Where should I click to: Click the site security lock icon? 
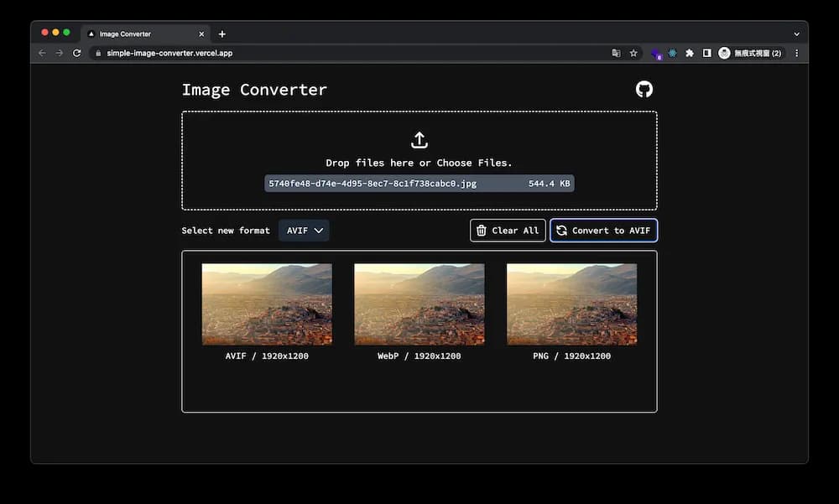(100, 52)
